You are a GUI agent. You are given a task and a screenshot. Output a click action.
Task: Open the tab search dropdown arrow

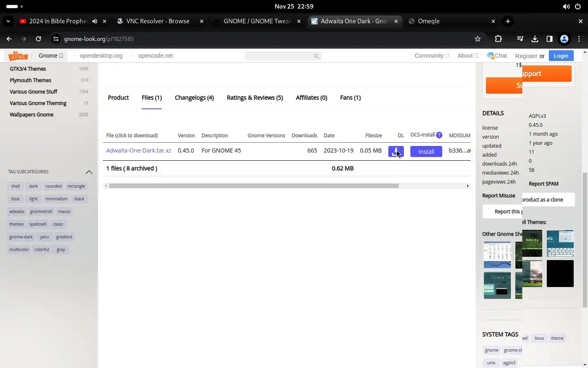click(8, 21)
